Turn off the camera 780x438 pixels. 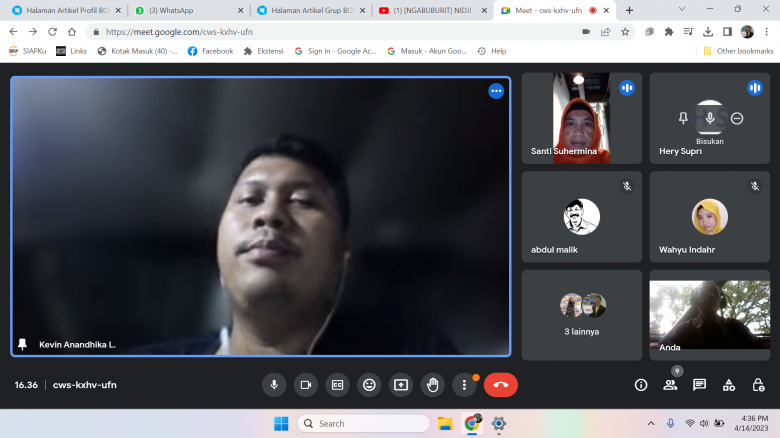pos(306,385)
